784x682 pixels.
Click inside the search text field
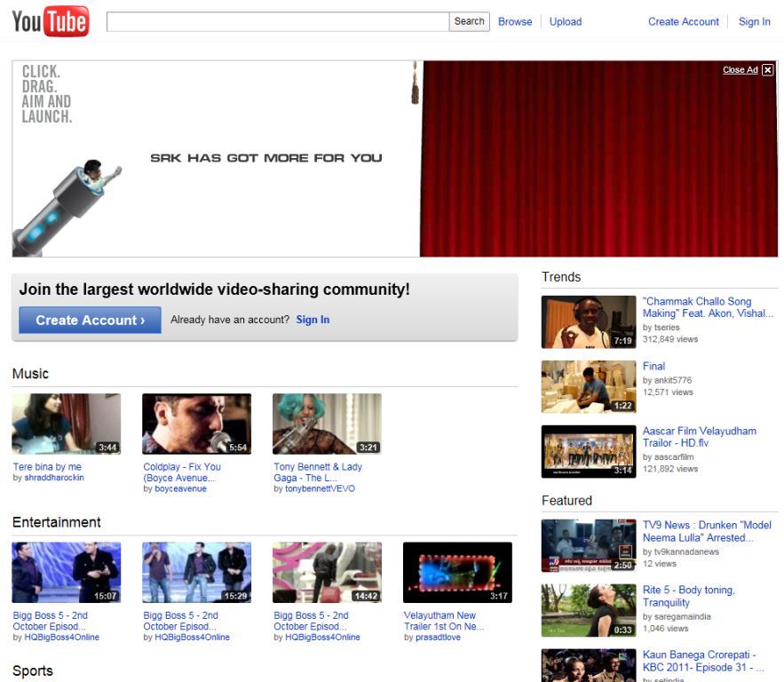tap(278, 21)
